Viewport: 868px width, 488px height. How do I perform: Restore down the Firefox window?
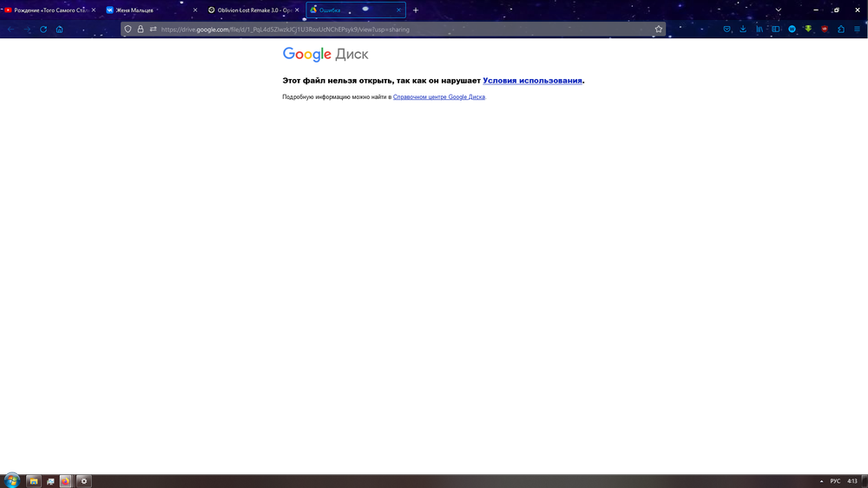[x=837, y=10]
